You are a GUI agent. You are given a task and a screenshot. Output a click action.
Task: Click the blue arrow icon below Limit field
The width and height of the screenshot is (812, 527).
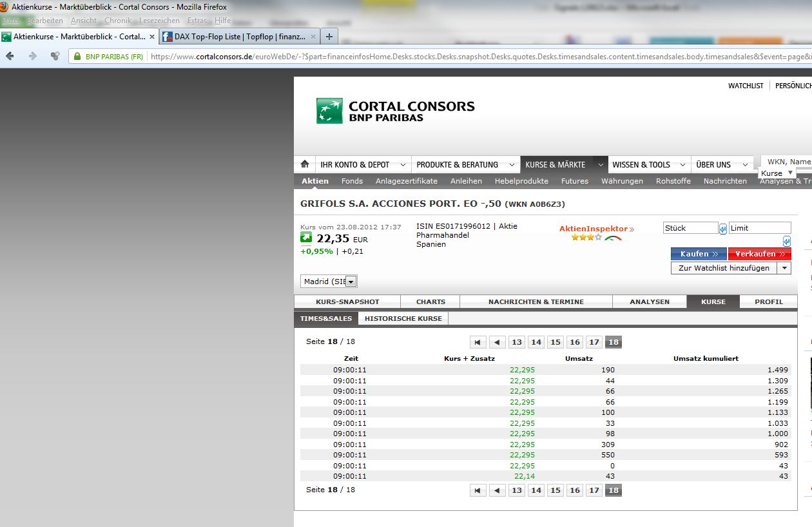tap(787, 242)
